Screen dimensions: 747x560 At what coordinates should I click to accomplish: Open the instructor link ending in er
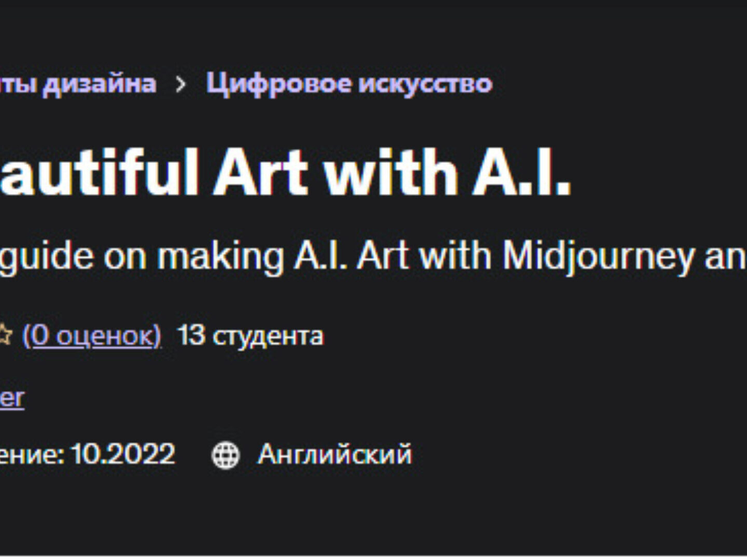(12, 398)
